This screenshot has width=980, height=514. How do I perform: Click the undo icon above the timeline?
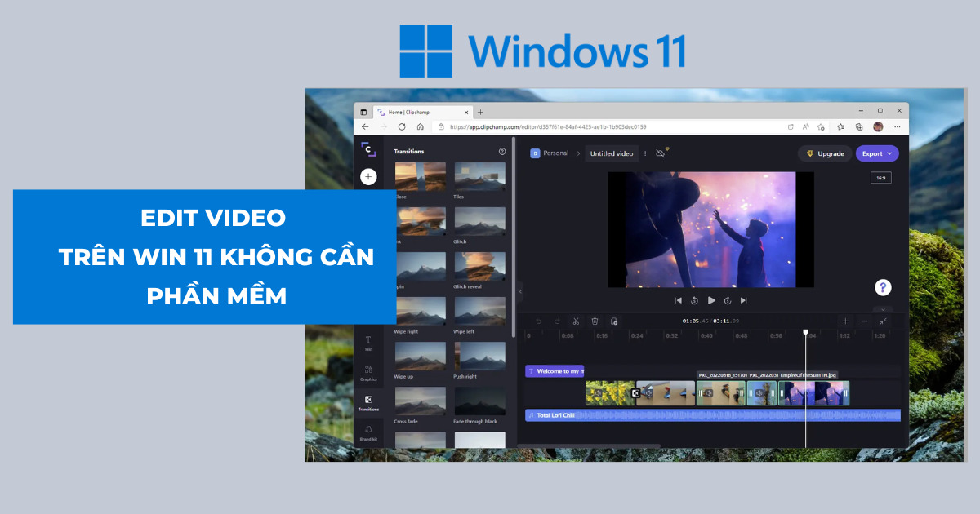[x=538, y=321]
